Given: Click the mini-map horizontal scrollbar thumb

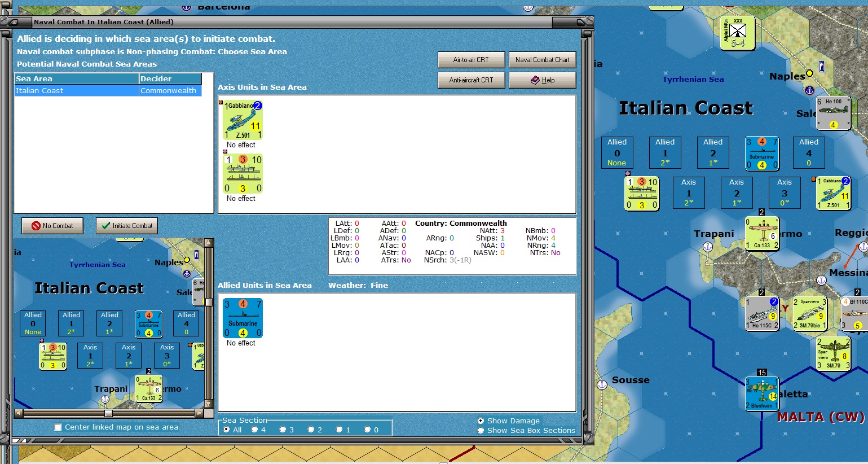Looking at the screenshot, I should [x=108, y=413].
